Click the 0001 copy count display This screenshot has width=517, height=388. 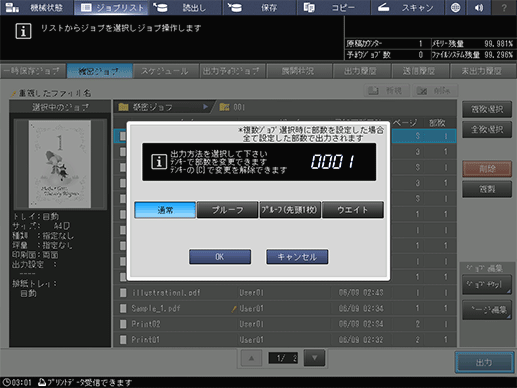332,162
